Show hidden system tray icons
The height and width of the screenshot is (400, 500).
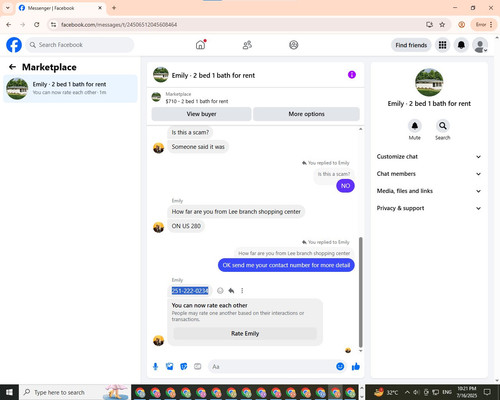[407, 392]
